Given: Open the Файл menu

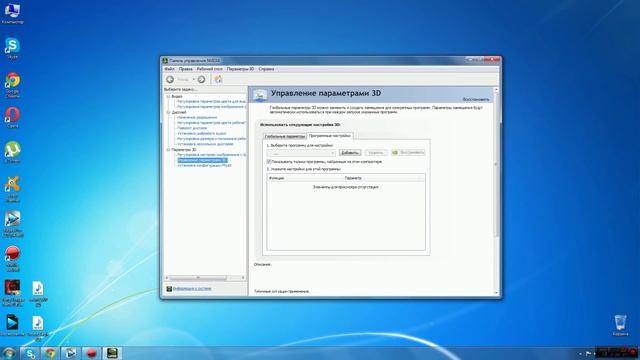Looking at the screenshot, I should 169,69.
